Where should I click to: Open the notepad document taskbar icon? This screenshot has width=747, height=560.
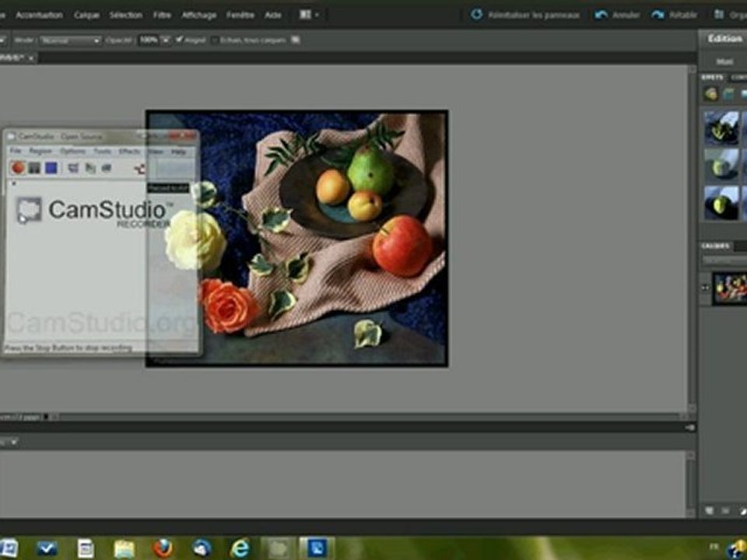click(86, 549)
